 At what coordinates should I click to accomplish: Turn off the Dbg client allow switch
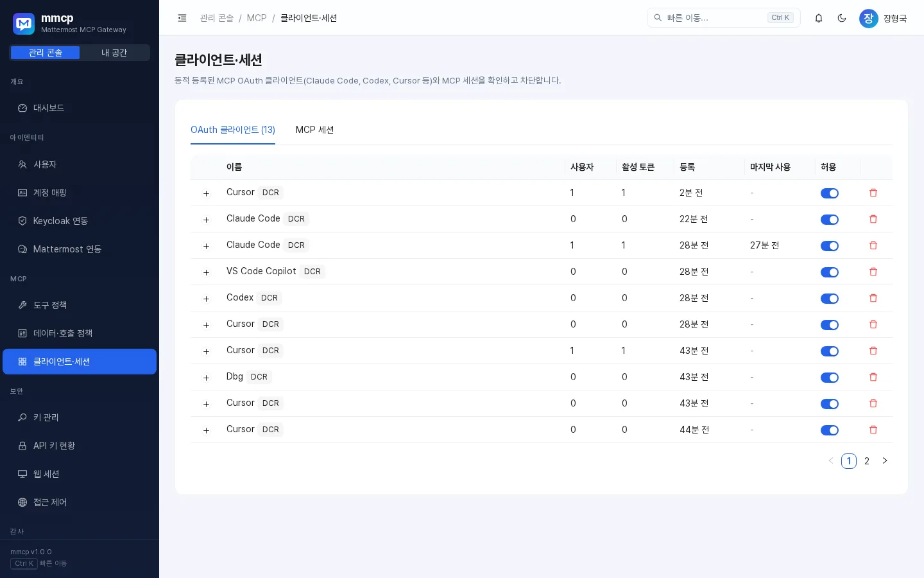pyautogui.click(x=830, y=378)
